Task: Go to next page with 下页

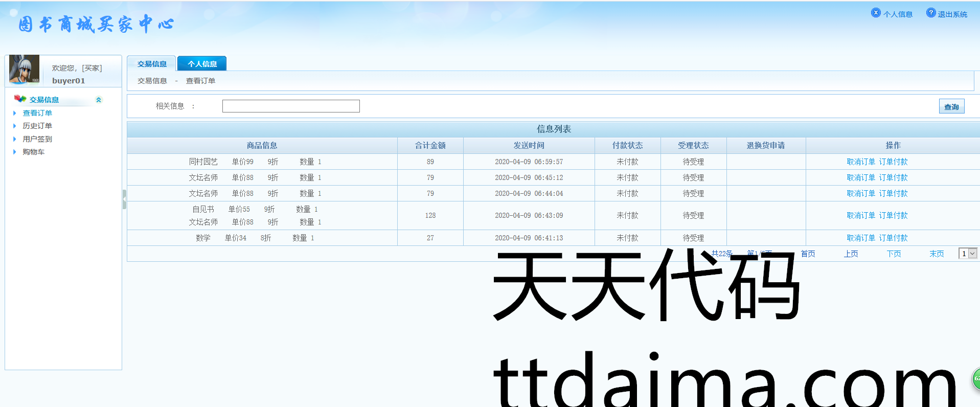Action: (894, 254)
